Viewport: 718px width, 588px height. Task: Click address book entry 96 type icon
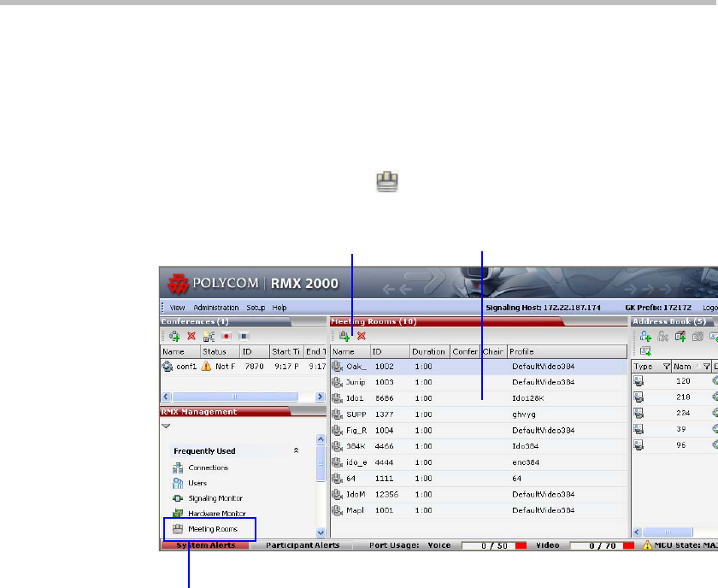(x=639, y=444)
